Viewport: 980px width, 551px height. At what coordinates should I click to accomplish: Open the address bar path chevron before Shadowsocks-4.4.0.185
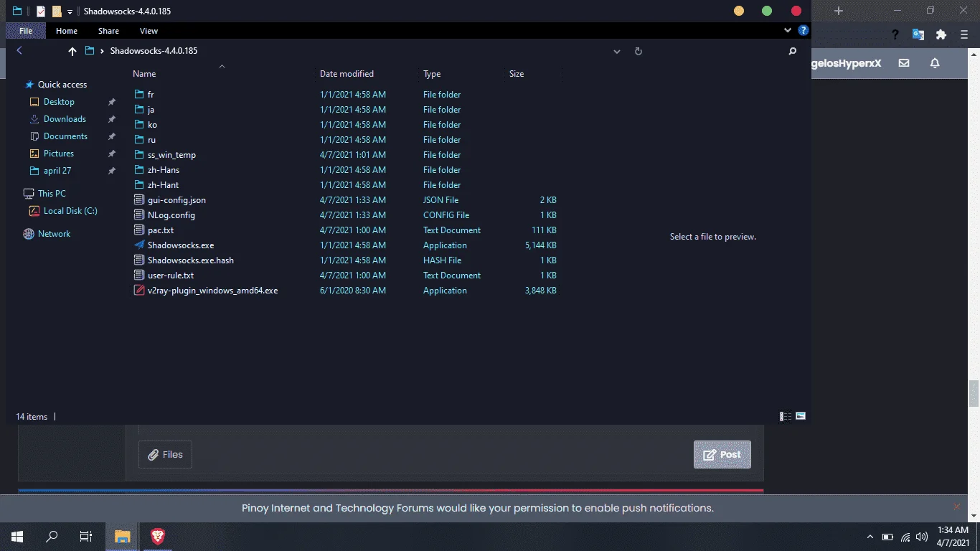(x=103, y=51)
